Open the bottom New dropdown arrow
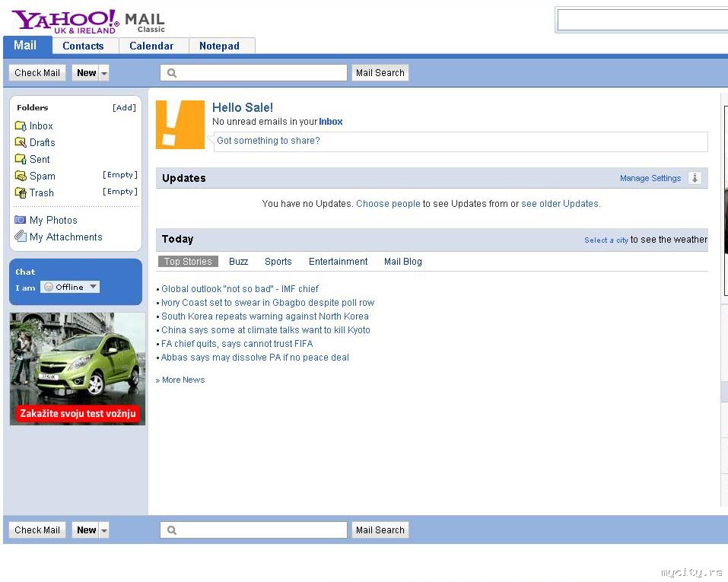Viewport: 728px width, 582px height. (x=104, y=530)
